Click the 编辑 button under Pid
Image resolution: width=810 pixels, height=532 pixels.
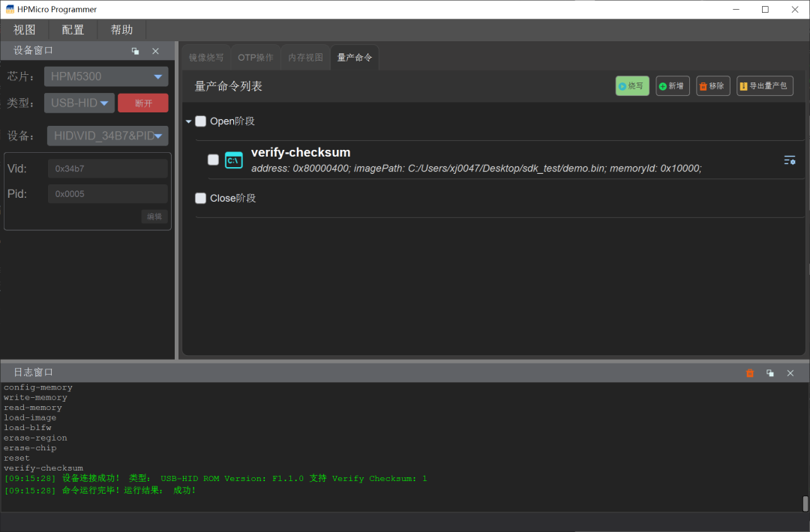(154, 217)
